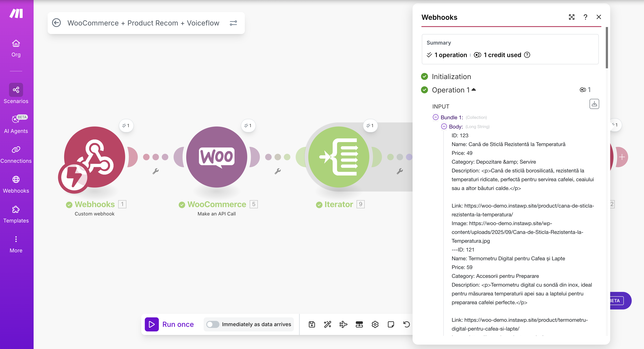Click the Run once label
Viewport: 644px width, 349px height.
click(x=178, y=324)
